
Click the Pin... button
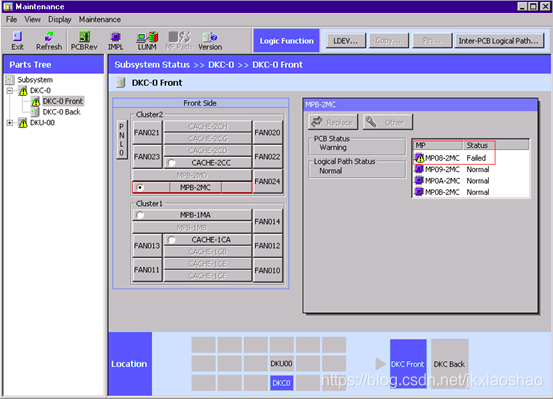pyautogui.click(x=432, y=41)
